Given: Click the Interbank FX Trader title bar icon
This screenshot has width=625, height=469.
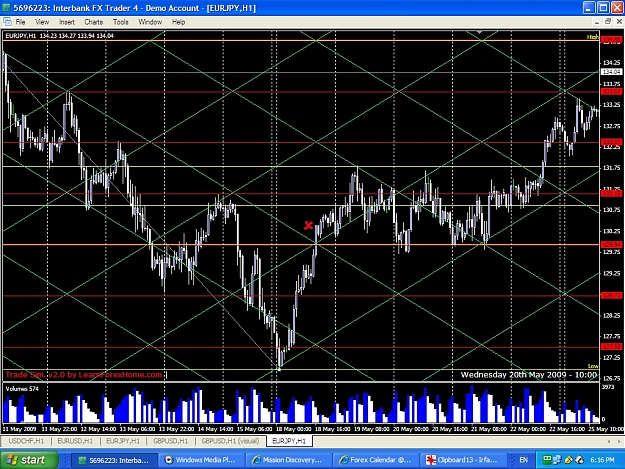Looking at the screenshot, I should click(x=6, y=8).
